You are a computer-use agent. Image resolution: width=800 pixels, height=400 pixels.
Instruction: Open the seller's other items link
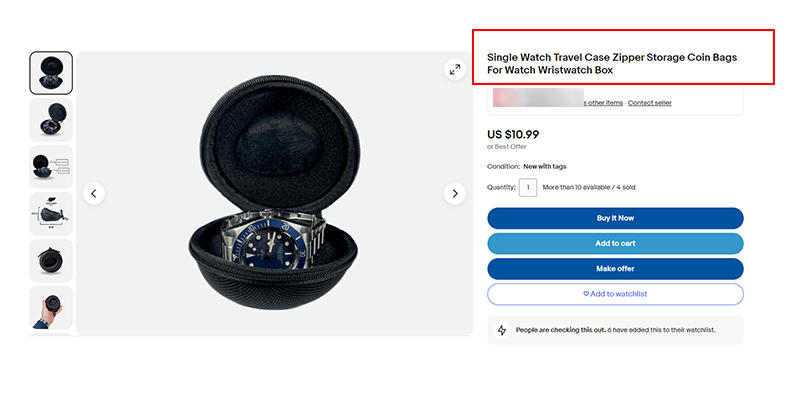[603, 102]
